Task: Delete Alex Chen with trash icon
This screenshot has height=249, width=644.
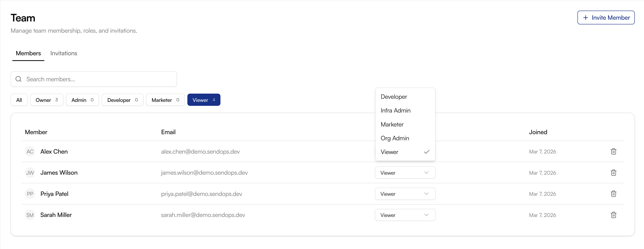Action: pos(613,151)
